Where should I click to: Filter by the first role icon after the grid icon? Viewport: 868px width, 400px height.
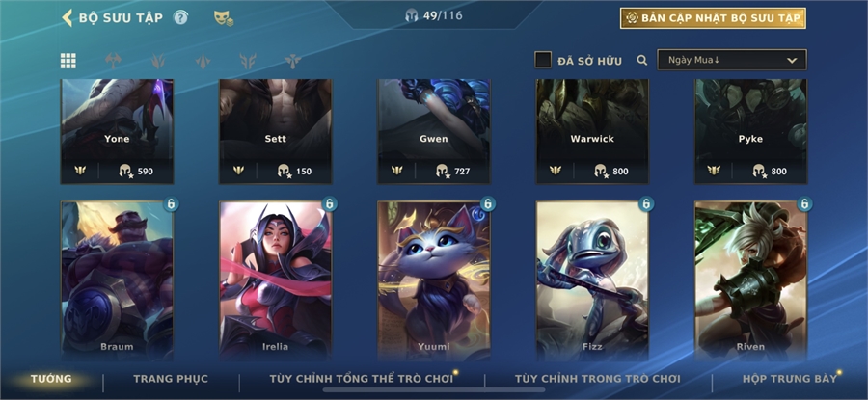[113, 61]
